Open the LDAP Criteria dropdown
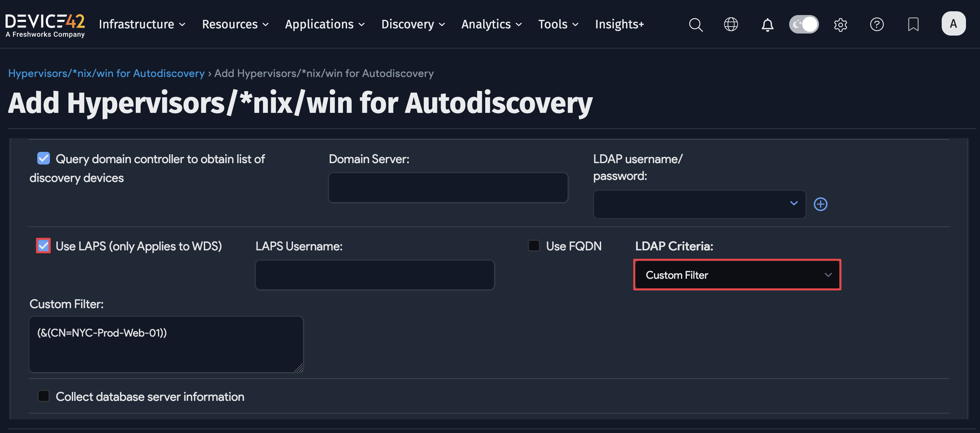This screenshot has width=980, height=433. coord(737,275)
